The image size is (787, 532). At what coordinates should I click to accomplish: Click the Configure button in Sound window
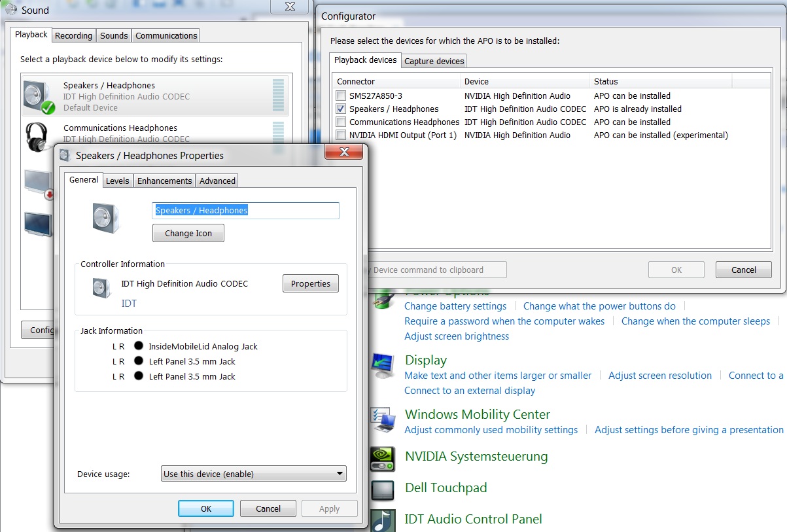point(38,330)
